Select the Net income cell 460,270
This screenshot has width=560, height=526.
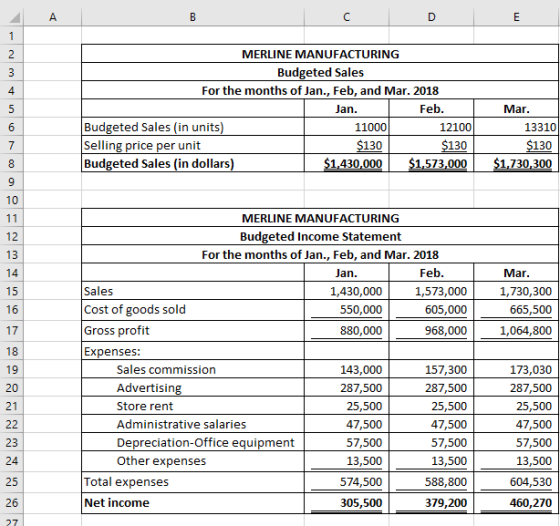coord(516,503)
